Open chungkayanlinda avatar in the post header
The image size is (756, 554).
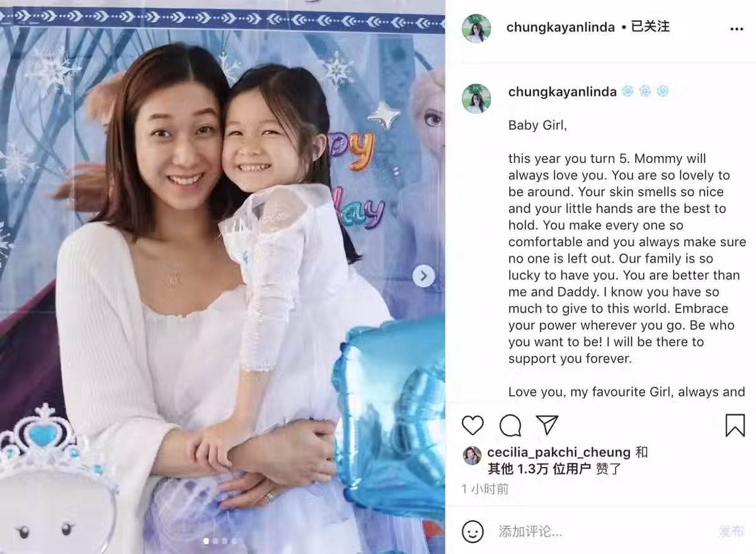(x=476, y=28)
